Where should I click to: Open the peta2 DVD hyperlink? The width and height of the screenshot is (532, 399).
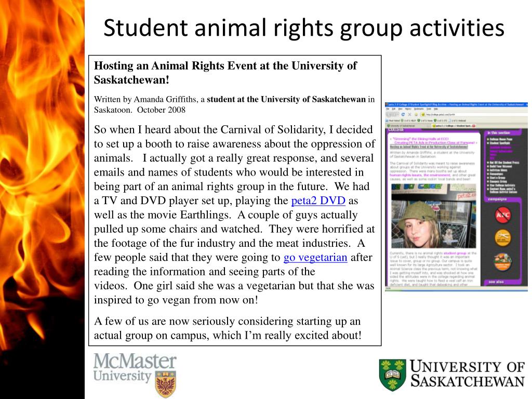click(x=318, y=201)
